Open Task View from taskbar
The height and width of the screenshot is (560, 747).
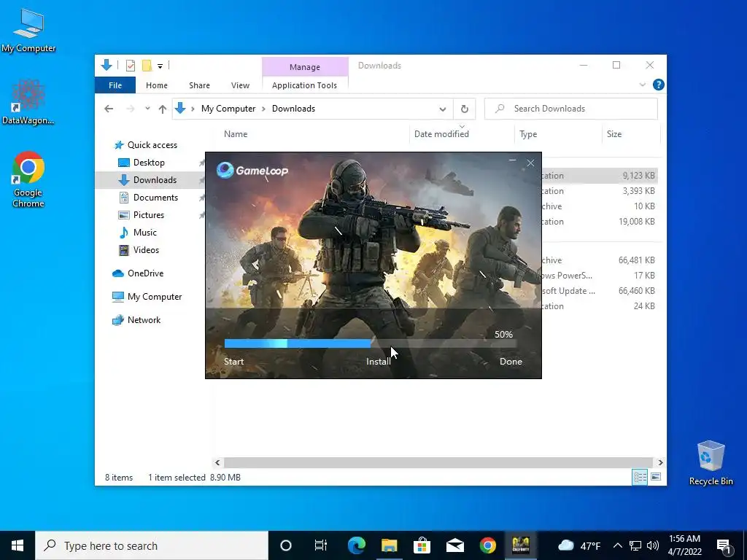pyautogui.click(x=321, y=545)
